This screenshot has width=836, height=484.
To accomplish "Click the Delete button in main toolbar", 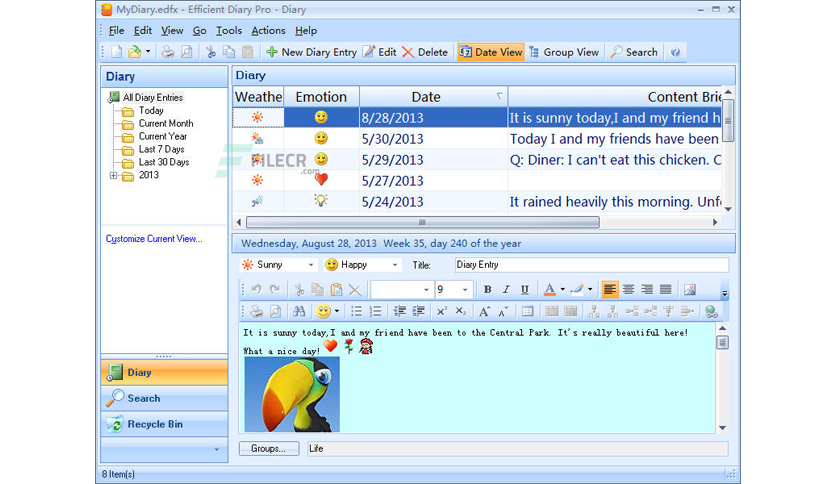I will tap(425, 52).
